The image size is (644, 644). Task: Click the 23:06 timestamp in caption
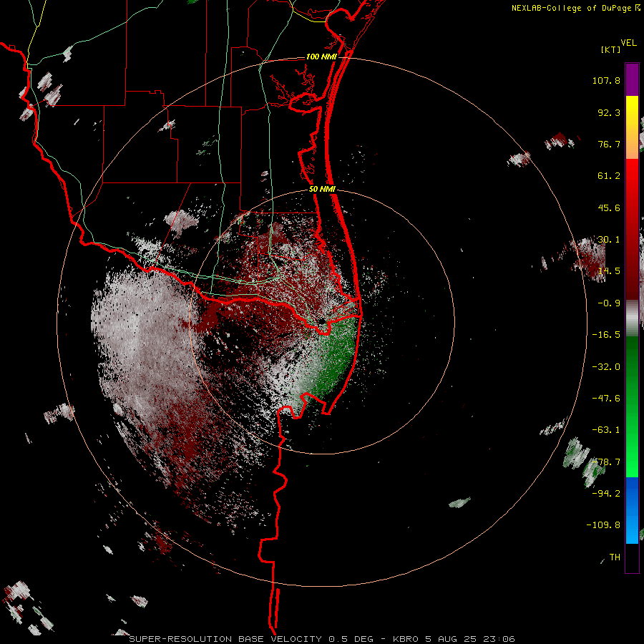tap(499, 639)
